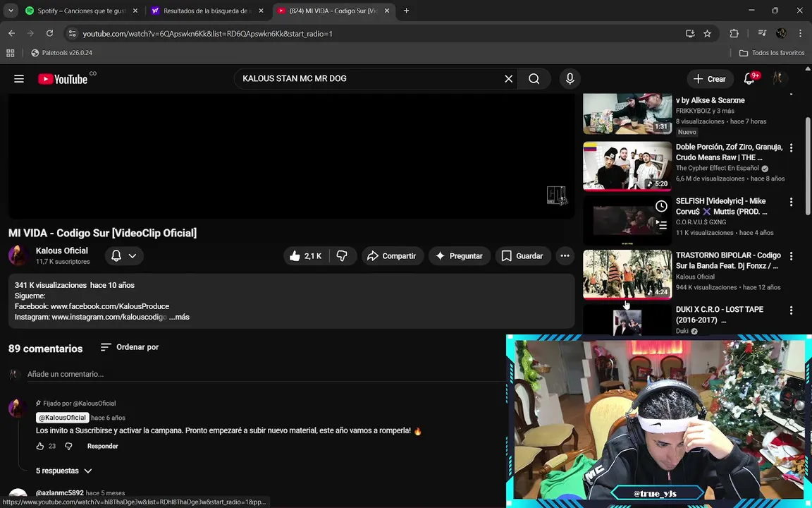Open the Alkse & Scarxne video thumbnail

coord(627,114)
